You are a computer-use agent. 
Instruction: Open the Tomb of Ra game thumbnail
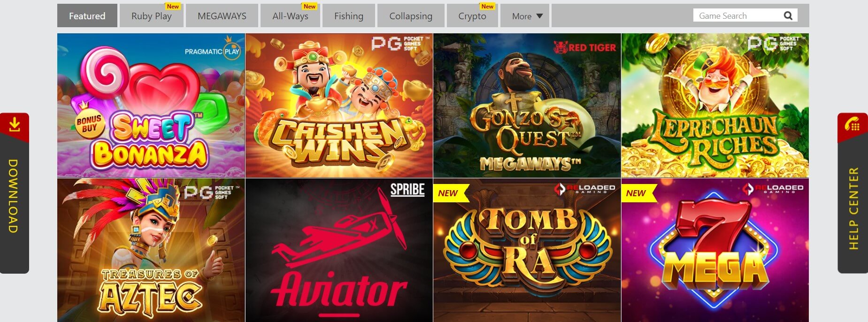(x=527, y=250)
